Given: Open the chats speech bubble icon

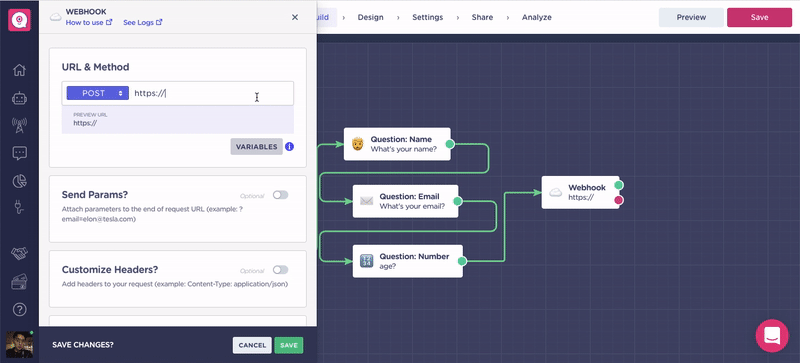Looking at the screenshot, I should point(19,153).
